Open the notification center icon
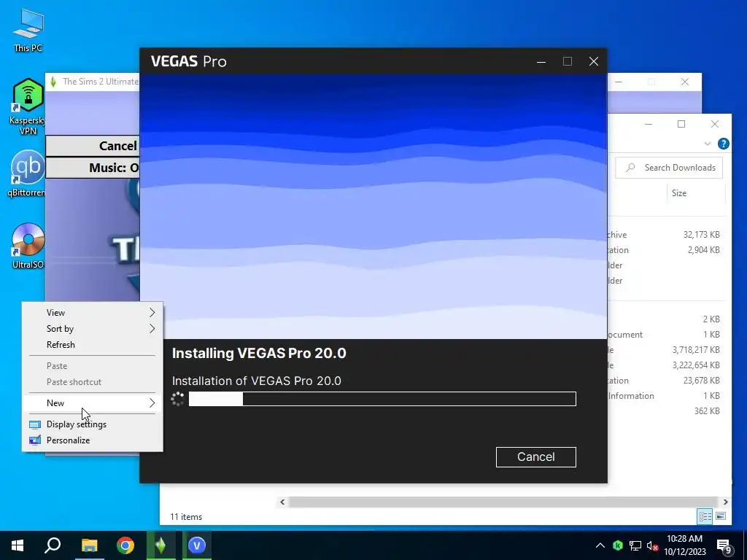The height and width of the screenshot is (560, 747). (x=724, y=546)
